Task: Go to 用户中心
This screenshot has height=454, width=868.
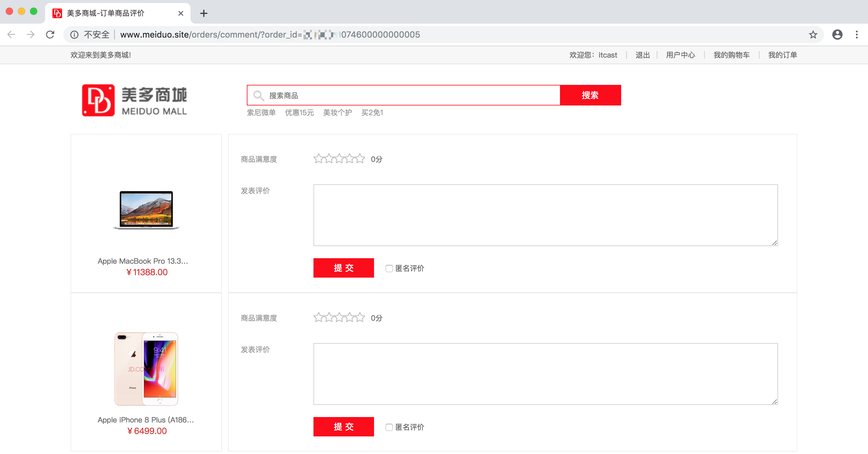Action: [x=680, y=55]
